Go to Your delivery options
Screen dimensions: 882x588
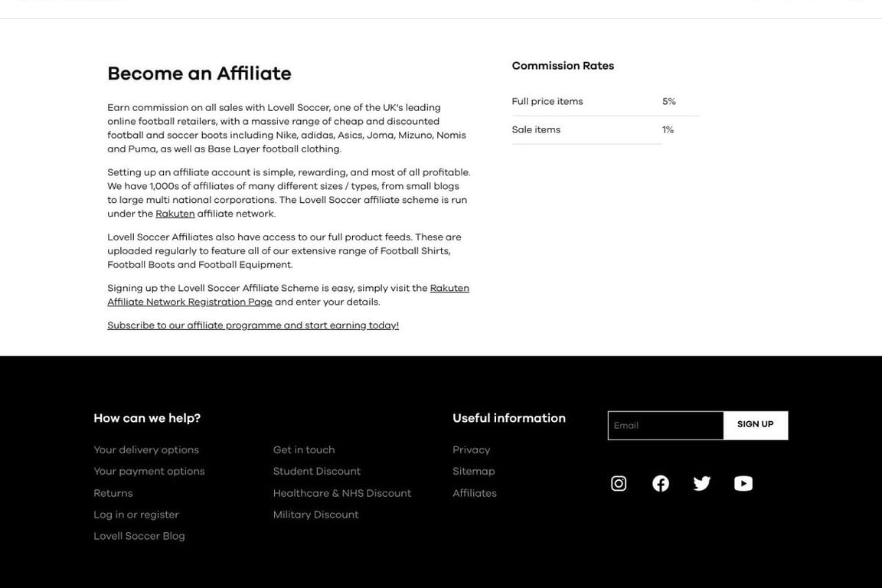(146, 450)
